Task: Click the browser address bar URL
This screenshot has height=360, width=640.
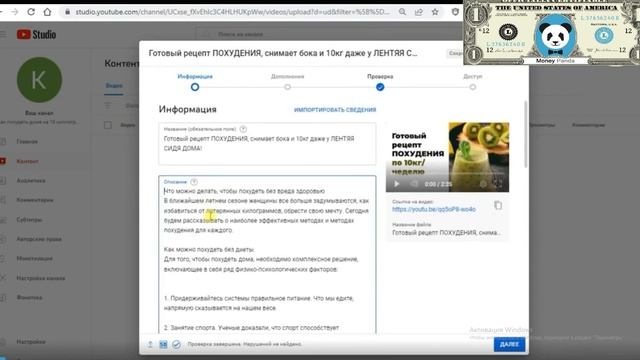Action: tap(233, 12)
